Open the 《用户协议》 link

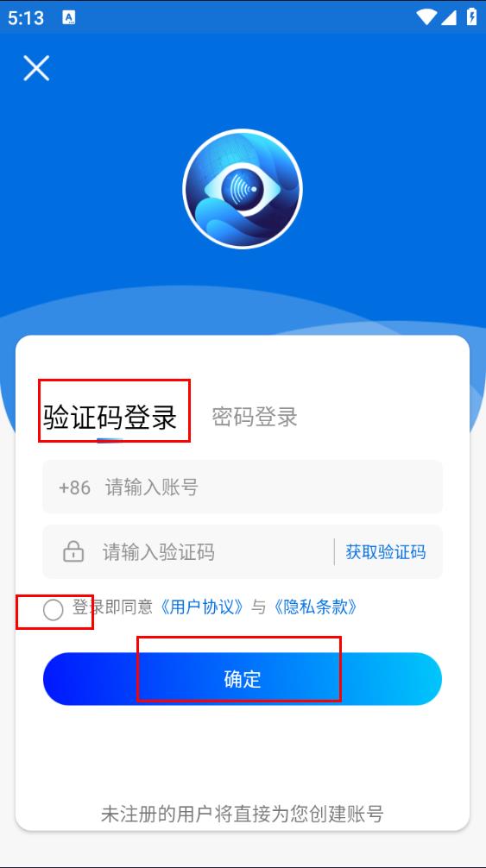(x=201, y=607)
